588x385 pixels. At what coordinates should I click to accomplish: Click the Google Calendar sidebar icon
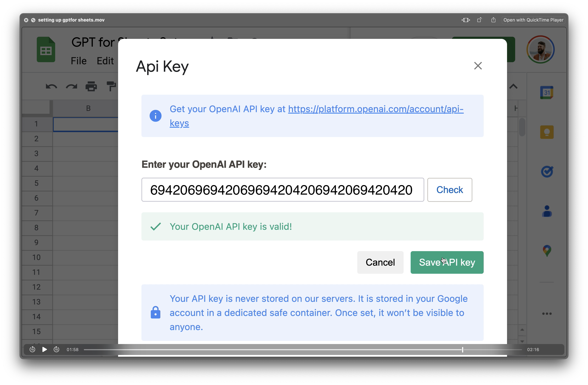546,93
